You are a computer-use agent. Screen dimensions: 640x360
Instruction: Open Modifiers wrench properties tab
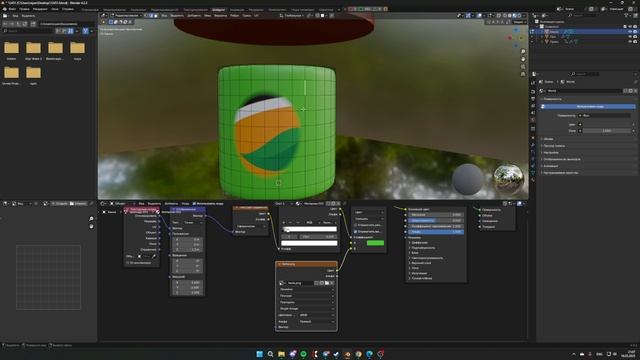point(533,144)
